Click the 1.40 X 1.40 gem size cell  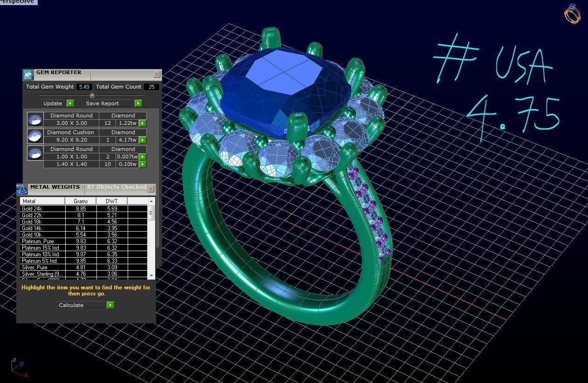click(71, 164)
